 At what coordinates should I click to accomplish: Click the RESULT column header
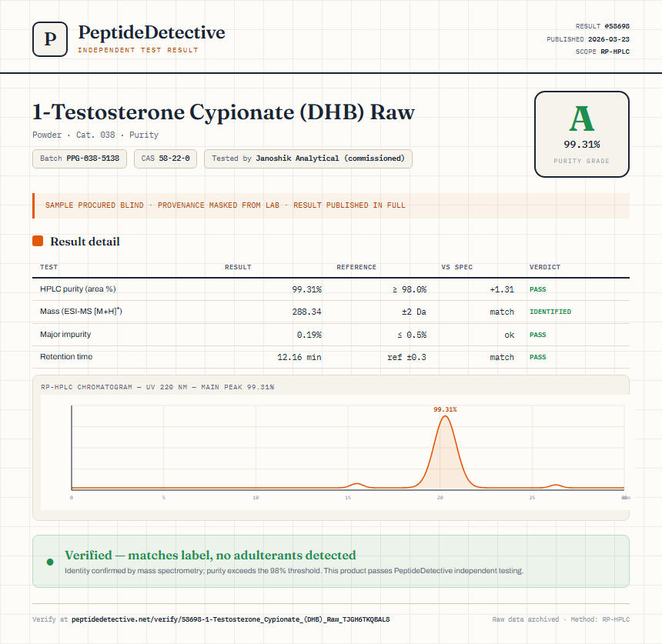[x=238, y=267]
